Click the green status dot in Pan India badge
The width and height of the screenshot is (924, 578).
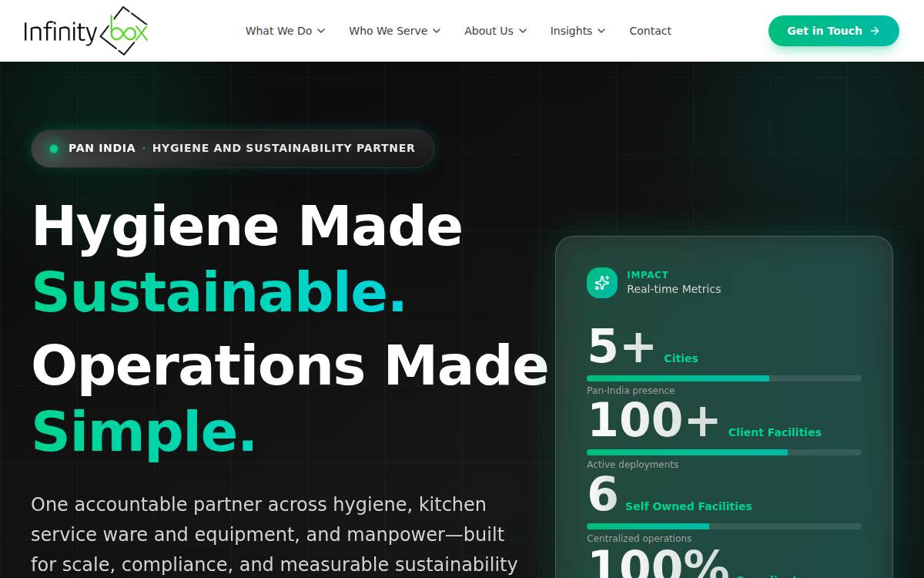point(54,149)
